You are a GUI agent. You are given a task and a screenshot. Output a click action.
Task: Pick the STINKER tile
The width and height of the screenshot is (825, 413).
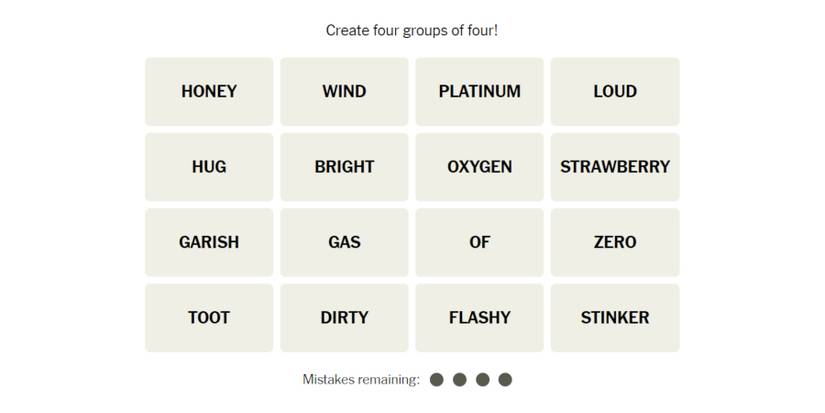coord(614,318)
